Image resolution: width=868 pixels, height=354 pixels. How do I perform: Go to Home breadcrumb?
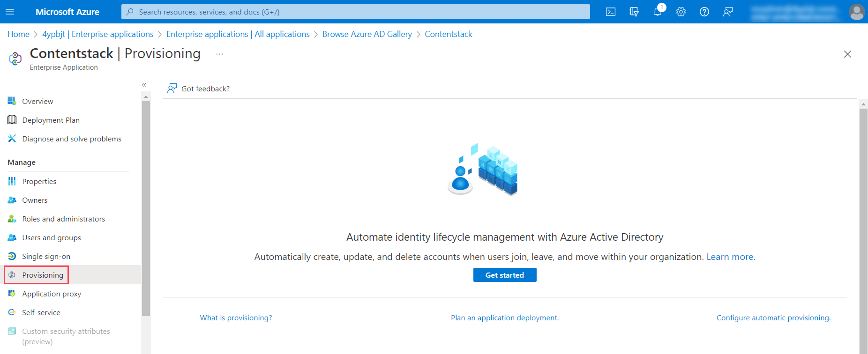pyautogui.click(x=19, y=34)
